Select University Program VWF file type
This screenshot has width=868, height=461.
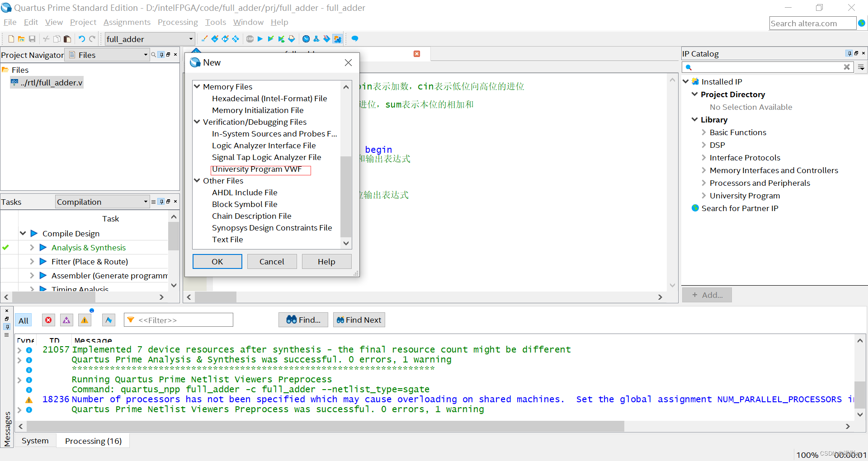(257, 169)
